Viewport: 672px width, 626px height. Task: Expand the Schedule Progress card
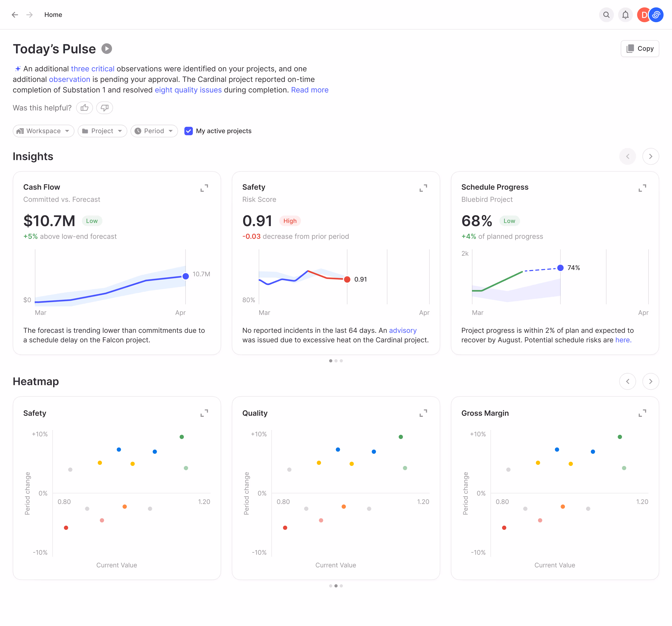(x=642, y=188)
